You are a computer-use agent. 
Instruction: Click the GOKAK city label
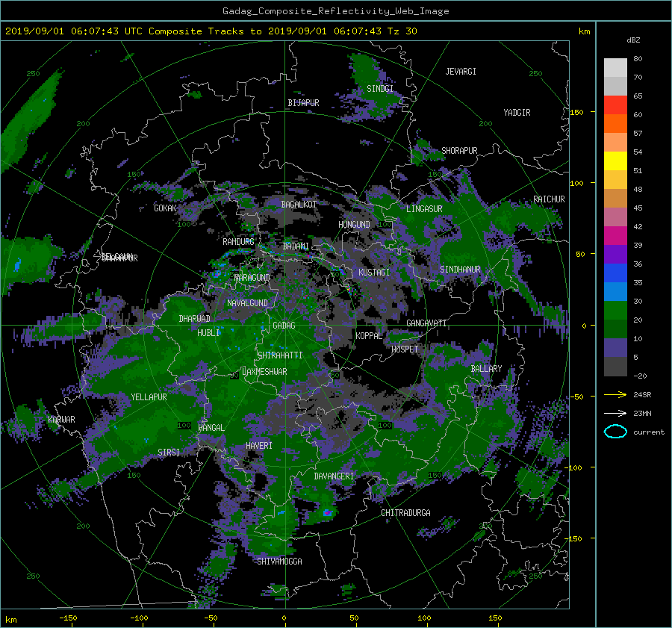point(166,208)
